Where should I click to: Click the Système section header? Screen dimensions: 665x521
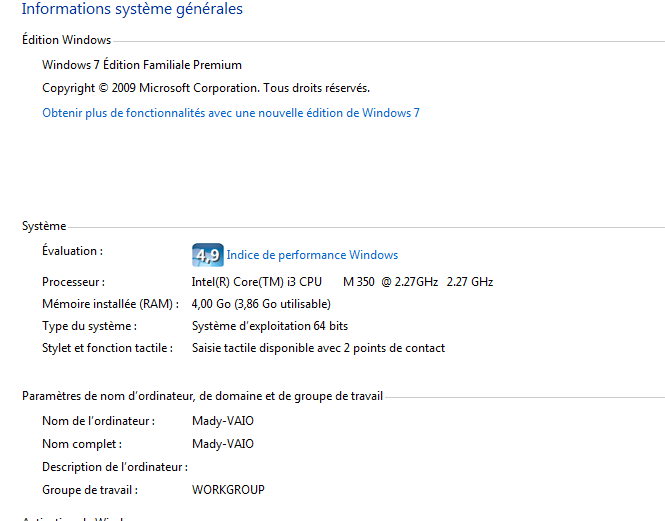click(x=44, y=227)
